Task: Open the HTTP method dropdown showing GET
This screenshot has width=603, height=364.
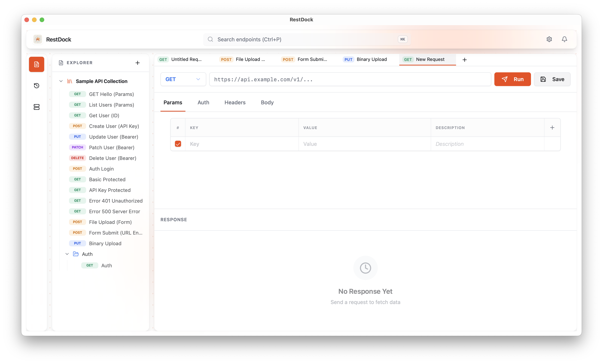Action: (183, 79)
